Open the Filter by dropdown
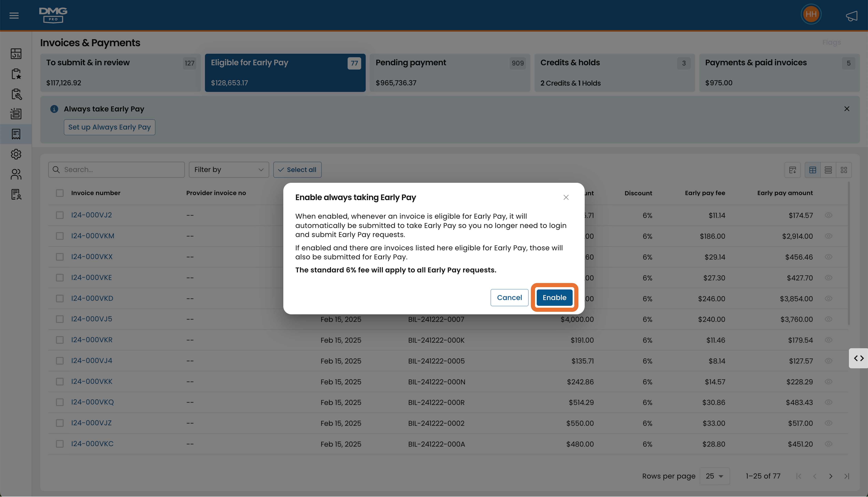Viewport: 868px width, 497px height. (229, 170)
